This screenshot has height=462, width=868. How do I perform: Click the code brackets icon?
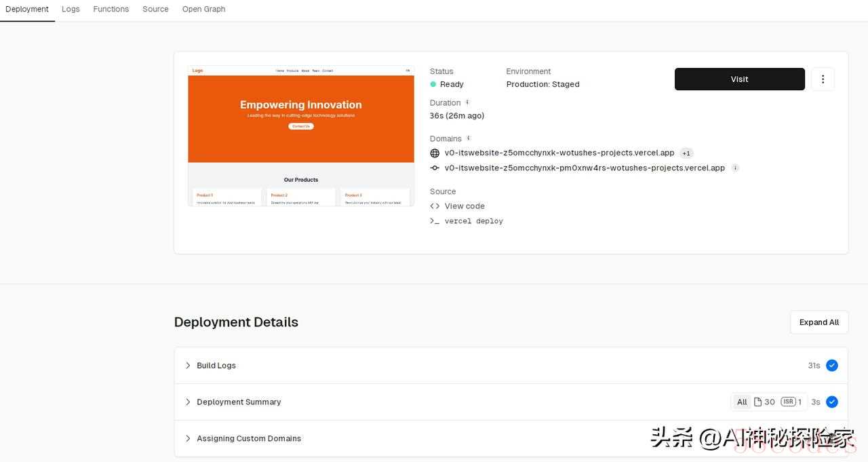(x=435, y=206)
